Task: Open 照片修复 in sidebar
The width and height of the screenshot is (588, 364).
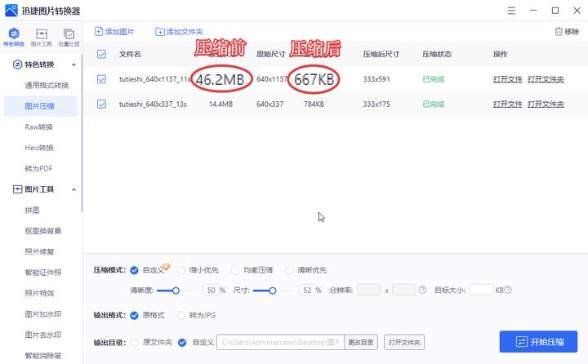Action: (39, 252)
